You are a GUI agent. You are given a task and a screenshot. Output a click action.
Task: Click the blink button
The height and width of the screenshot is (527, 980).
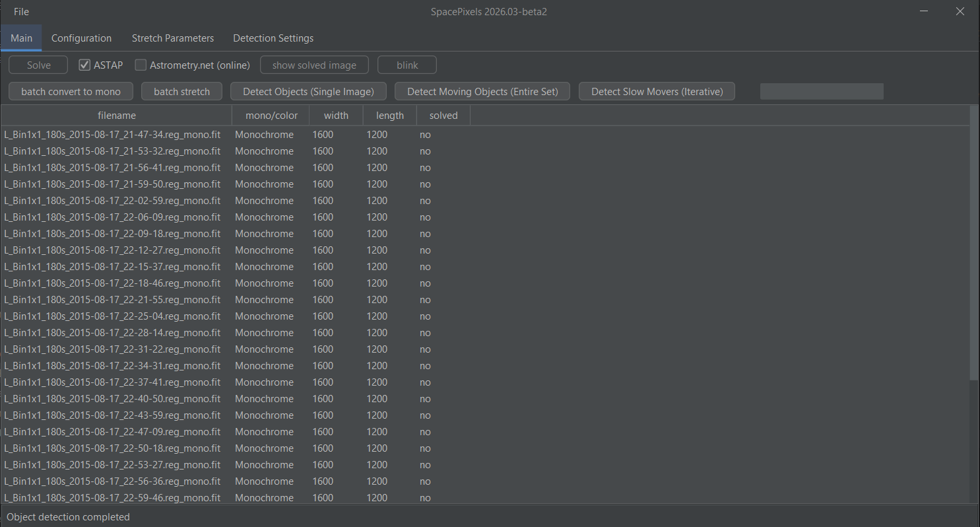click(407, 65)
